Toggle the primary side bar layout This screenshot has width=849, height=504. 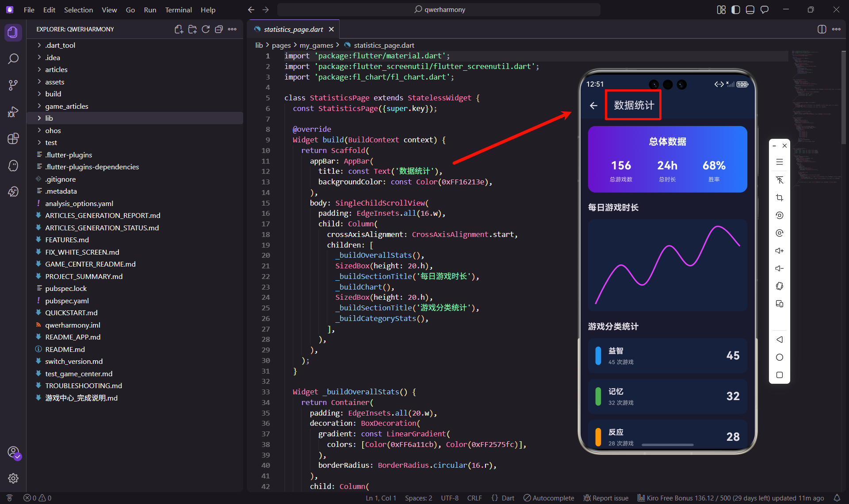pos(735,10)
